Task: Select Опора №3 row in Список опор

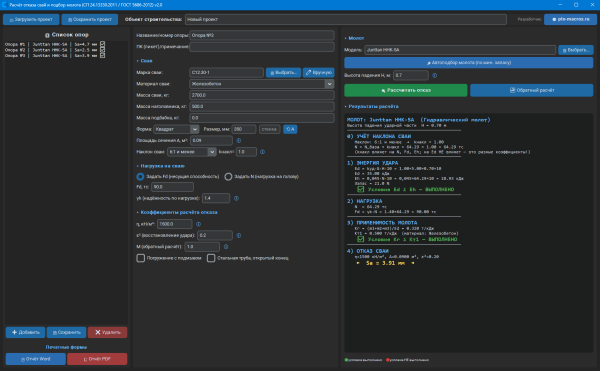Action: coord(55,55)
